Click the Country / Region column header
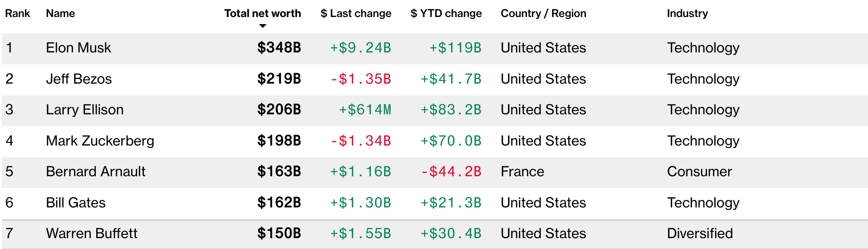This screenshot has height=249, width=868. (x=543, y=13)
